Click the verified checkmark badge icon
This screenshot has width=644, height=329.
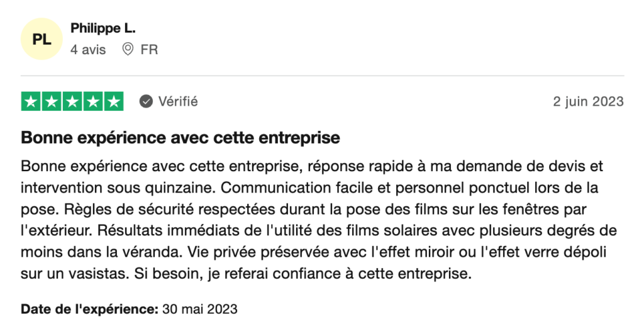coord(146,101)
